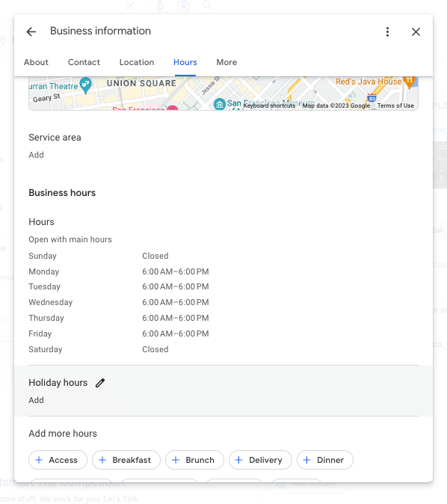This screenshot has height=504, width=447.
Task: Add Dinner hours chip
Action: pyautogui.click(x=325, y=460)
